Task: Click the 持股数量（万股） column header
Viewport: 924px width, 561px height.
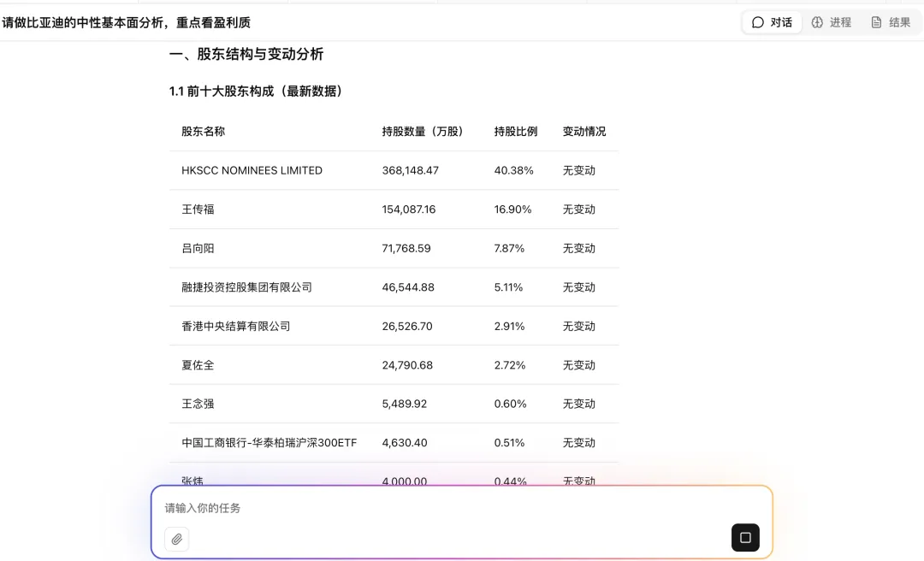Action: [423, 132]
